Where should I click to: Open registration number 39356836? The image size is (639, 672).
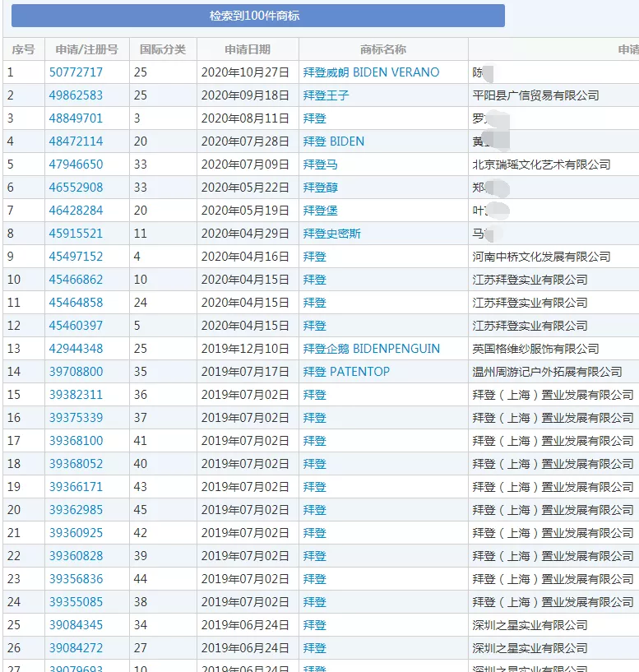tap(76, 579)
